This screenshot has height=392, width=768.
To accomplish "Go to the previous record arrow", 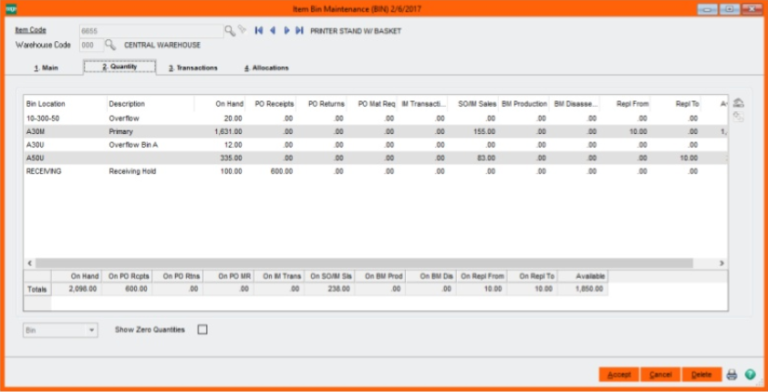I will tap(273, 30).
